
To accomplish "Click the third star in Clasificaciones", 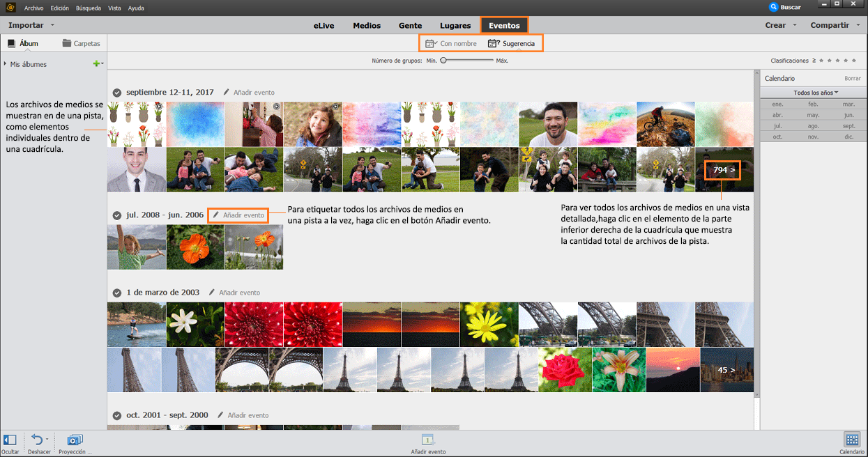I will [x=839, y=61].
